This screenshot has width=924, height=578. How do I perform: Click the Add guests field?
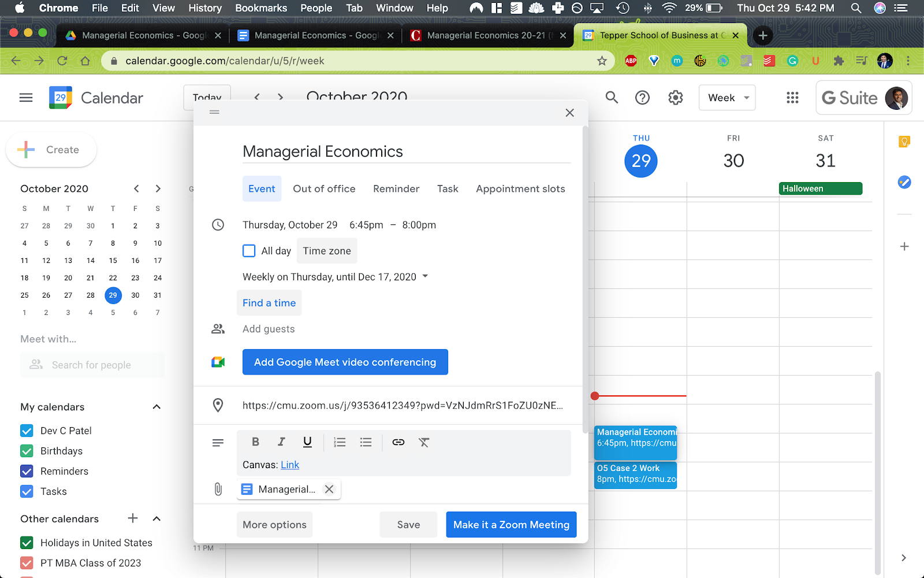point(269,329)
